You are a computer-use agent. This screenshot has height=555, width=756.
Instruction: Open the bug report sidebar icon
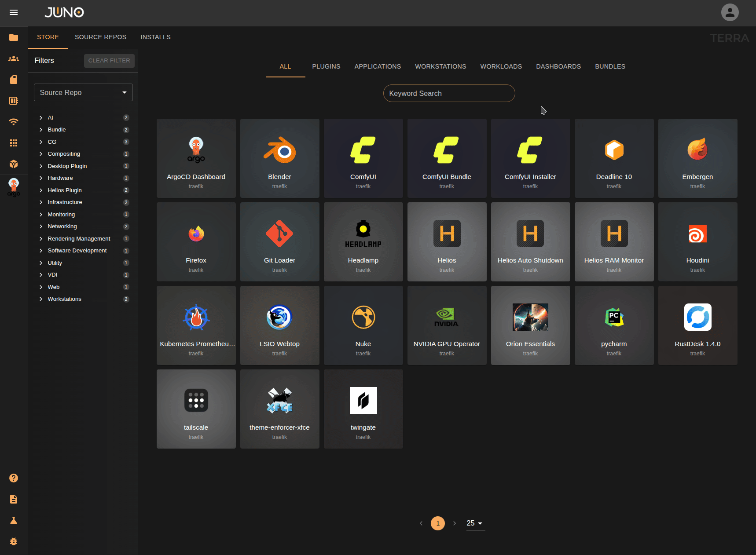14,541
